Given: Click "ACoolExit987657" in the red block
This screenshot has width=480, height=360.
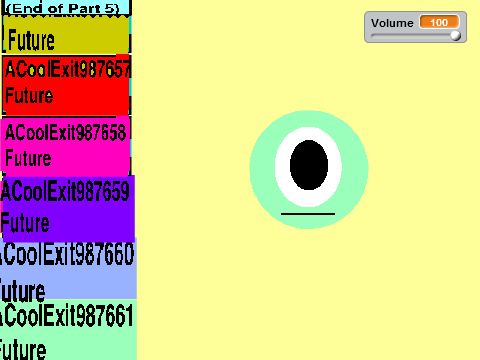Looking at the screenshot, I should pyautogui.click(x=68, y=69).
